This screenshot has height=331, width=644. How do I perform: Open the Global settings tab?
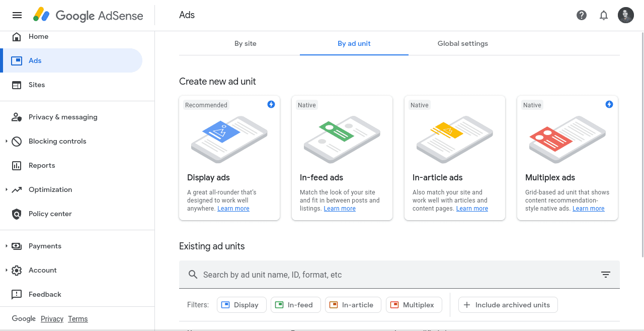[462, 43]
